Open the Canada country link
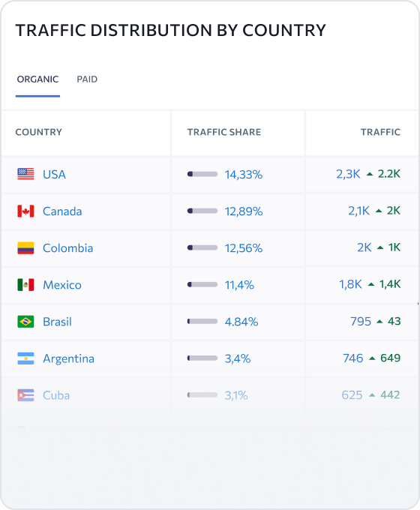The image size is (420, 510). (x=62, y=211)
